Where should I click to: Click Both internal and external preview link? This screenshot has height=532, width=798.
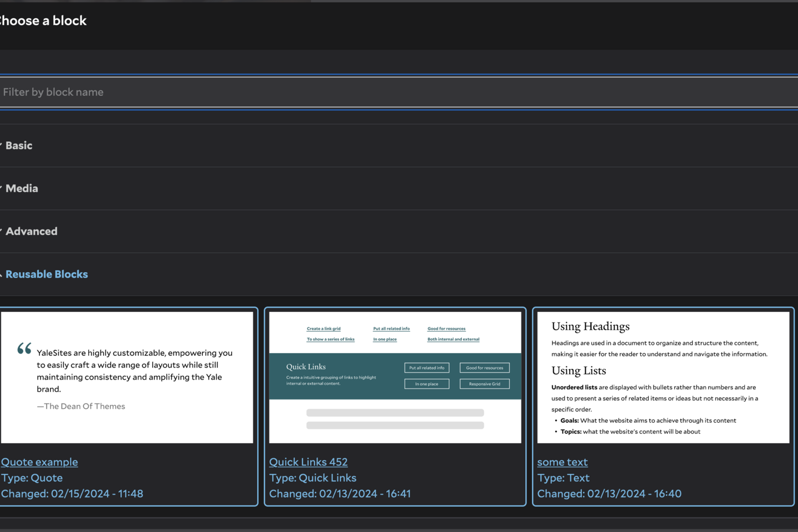(453, 339)
